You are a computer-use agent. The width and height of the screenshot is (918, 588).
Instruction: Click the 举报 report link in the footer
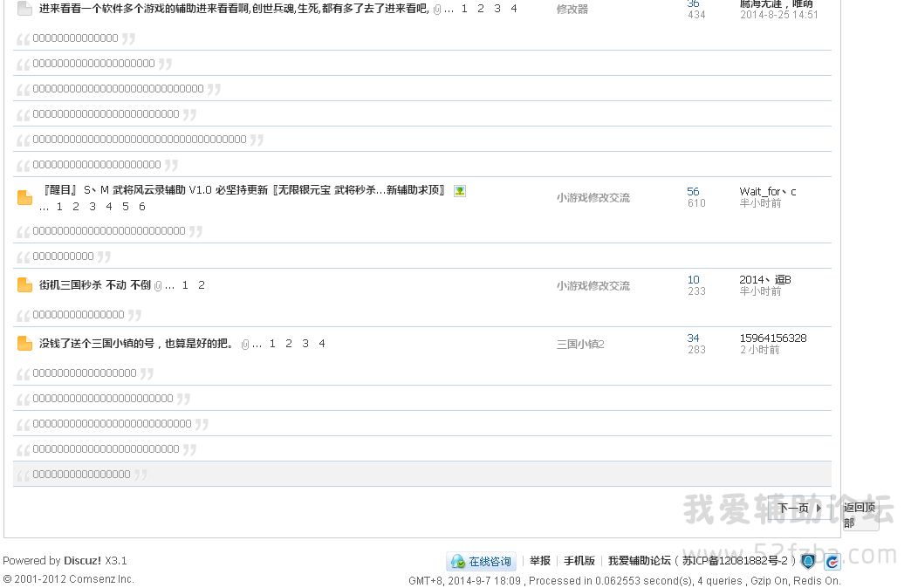(540, 560)
